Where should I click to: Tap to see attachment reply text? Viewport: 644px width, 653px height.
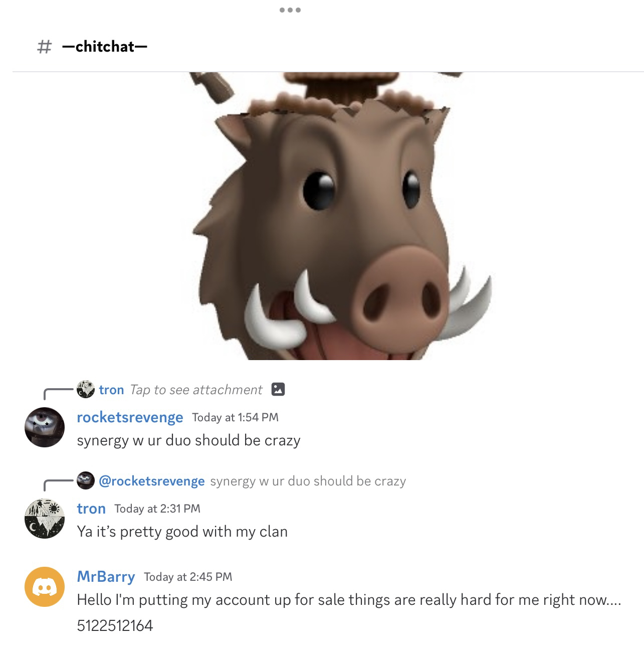(x=196, y=390)
